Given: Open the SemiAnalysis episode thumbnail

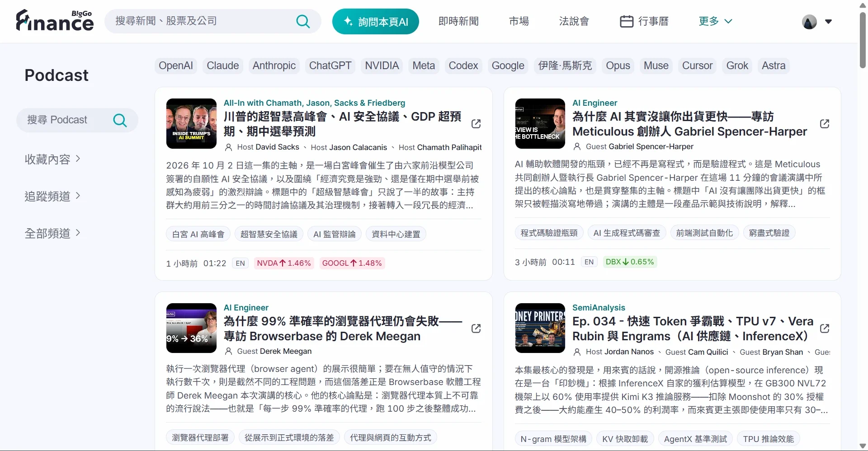Looking at the screenshot, I should 540,328.
